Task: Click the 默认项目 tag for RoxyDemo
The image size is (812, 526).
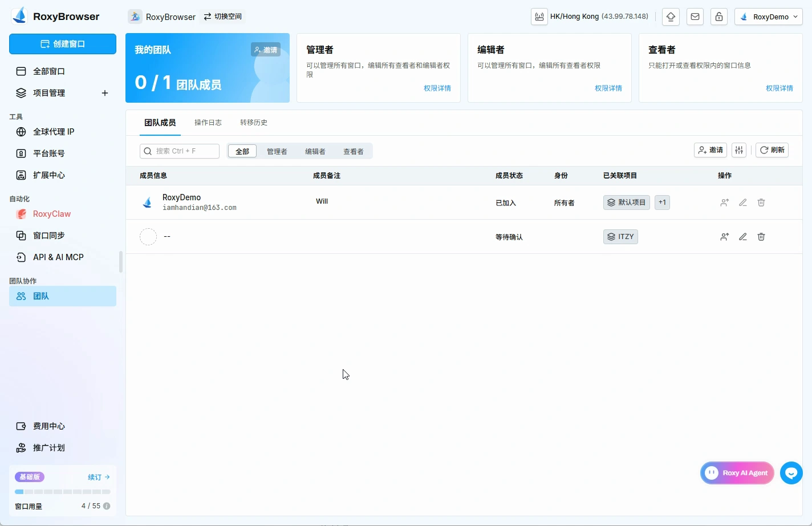Action: [627, 203]
